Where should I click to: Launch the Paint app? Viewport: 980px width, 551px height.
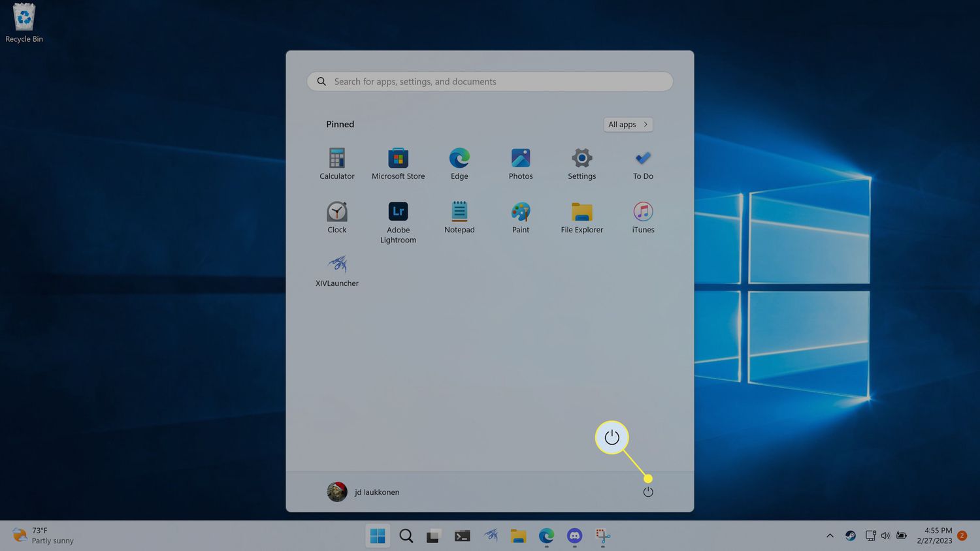coord(521,217)
